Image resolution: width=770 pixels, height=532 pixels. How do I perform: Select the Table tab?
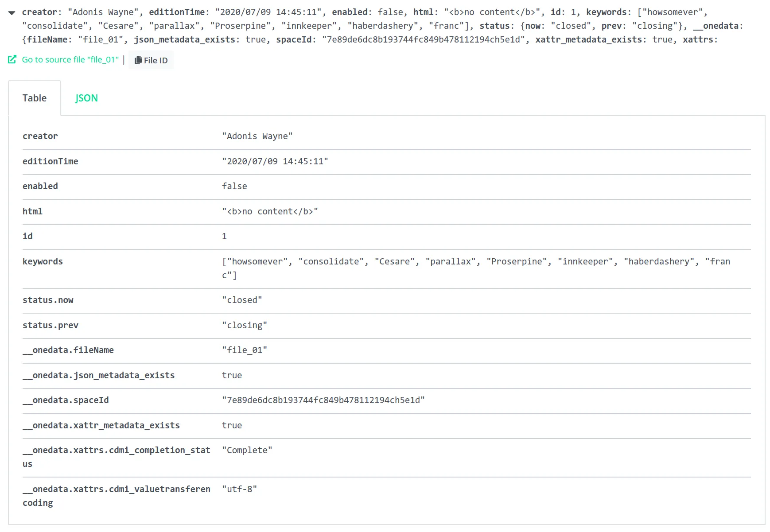35,98
